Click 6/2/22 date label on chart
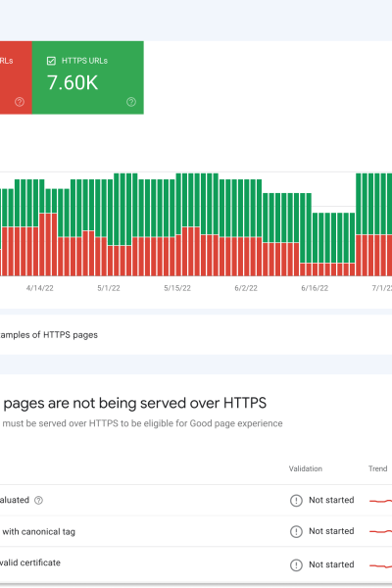The image size is (392, 588). pos(246,288)
